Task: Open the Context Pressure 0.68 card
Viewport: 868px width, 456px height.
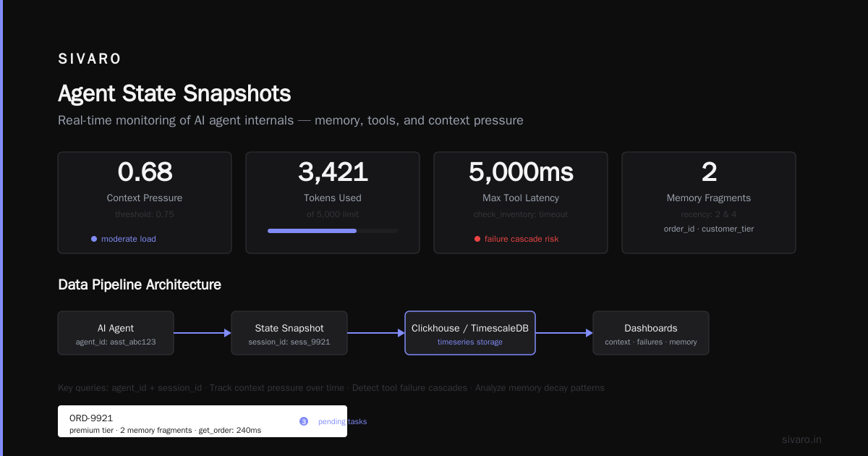Action: [x=145, y=203]
